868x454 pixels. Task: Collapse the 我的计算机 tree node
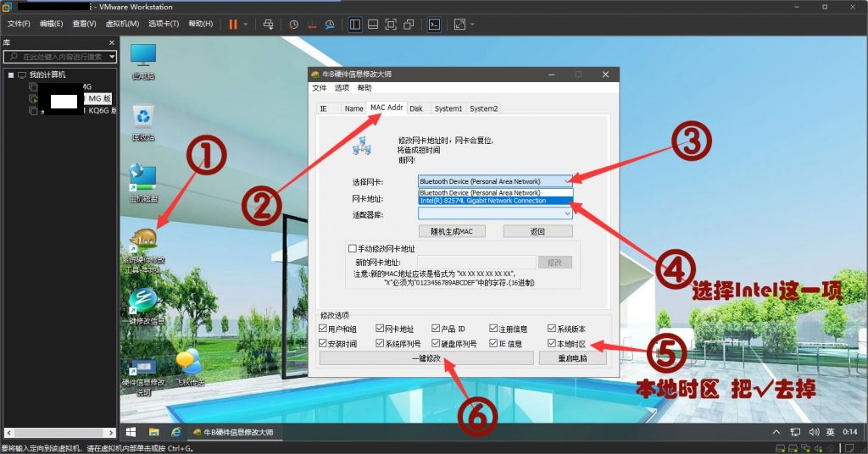tap(10, 75)
